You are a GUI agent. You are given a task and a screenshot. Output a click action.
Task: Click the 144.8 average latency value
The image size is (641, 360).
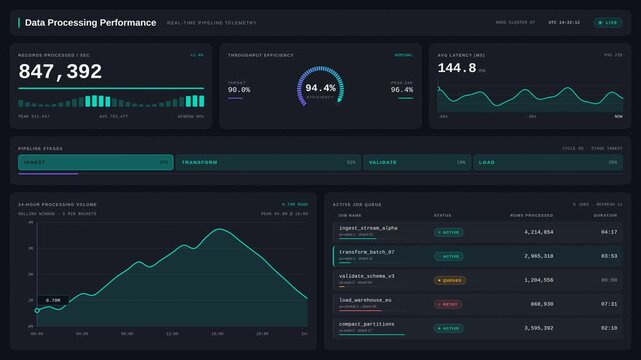(x=457, y=68)
